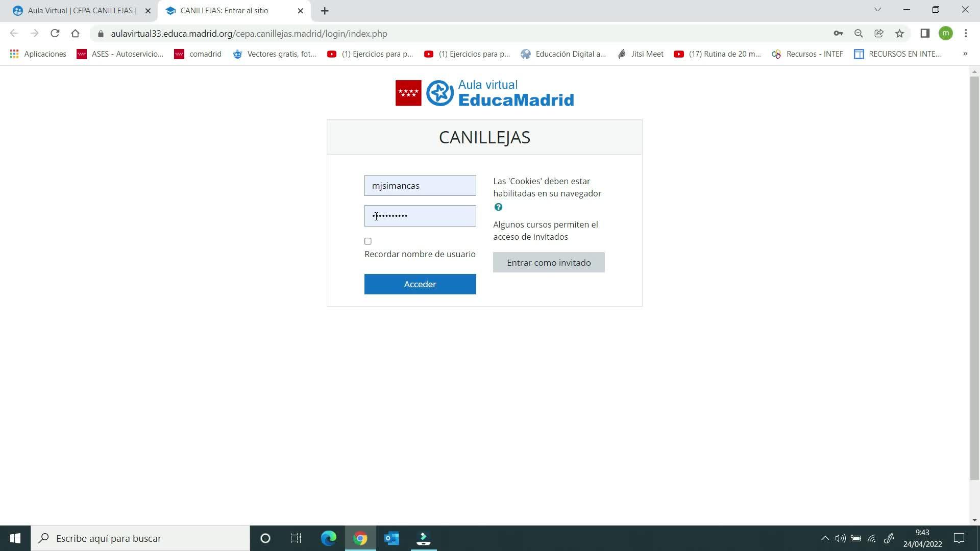Check Recordar nombre de usuario checkbox

(x=368, y=241)
